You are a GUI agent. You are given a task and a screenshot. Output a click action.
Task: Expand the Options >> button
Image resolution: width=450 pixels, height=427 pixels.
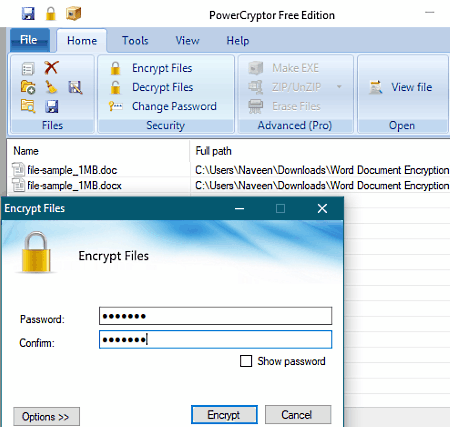[x=46, y=416]
